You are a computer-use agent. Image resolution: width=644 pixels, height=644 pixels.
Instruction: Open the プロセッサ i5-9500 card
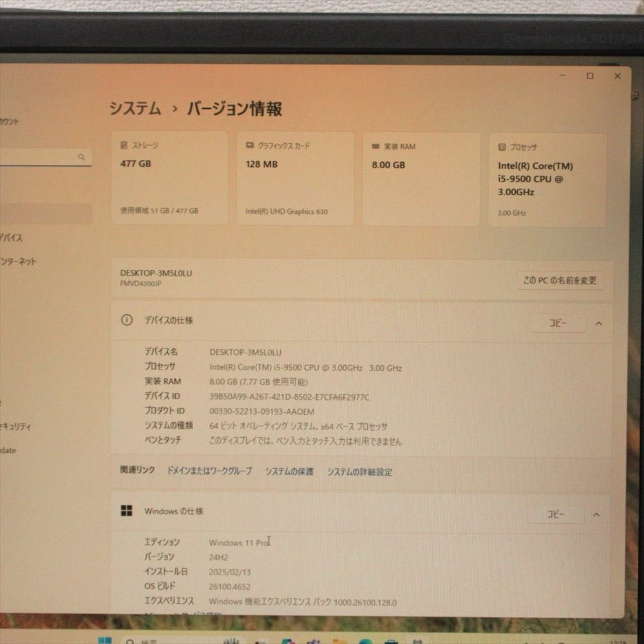547,180
